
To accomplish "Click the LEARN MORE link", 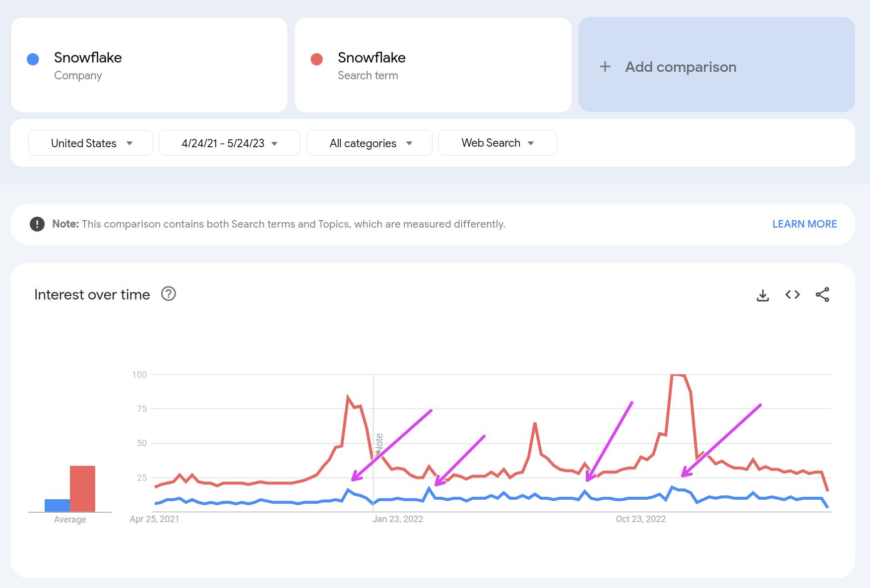I will [805, 224].
